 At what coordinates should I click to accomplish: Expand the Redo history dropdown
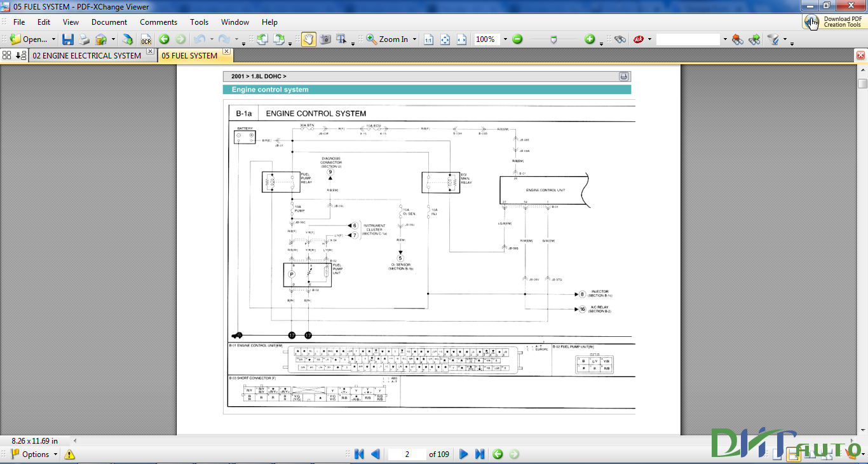point(236,40)
